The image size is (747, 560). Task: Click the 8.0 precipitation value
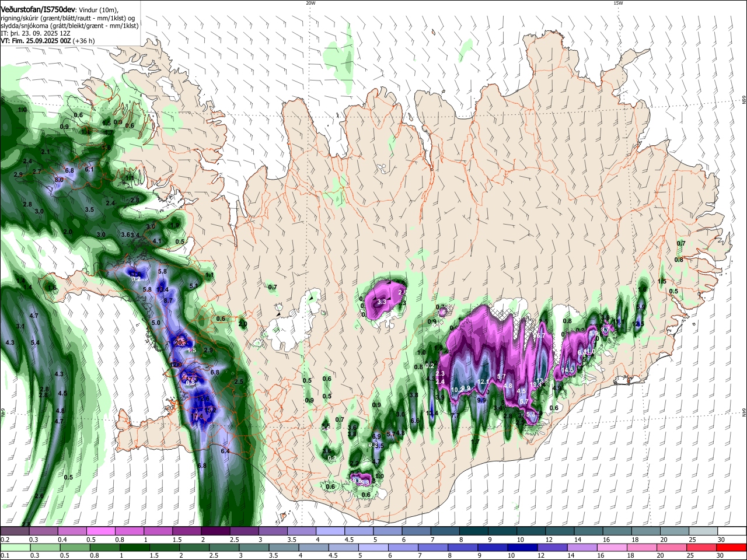click(x=59, y=180)
